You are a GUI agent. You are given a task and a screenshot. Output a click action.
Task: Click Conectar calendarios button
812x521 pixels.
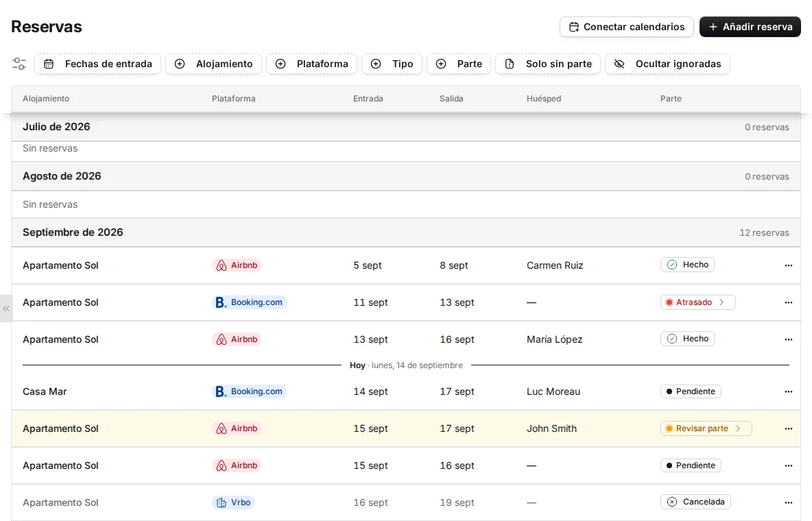coord(627,27)
